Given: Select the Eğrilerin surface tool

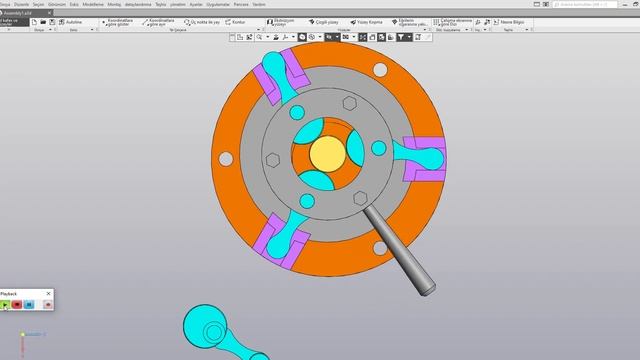Looking at the screenshot, I should 409,22.
